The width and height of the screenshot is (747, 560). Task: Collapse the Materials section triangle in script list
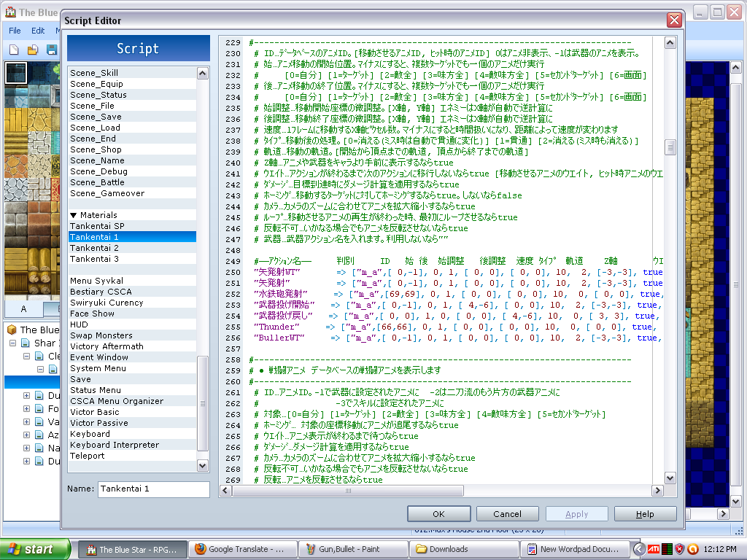tap(74, 215)
